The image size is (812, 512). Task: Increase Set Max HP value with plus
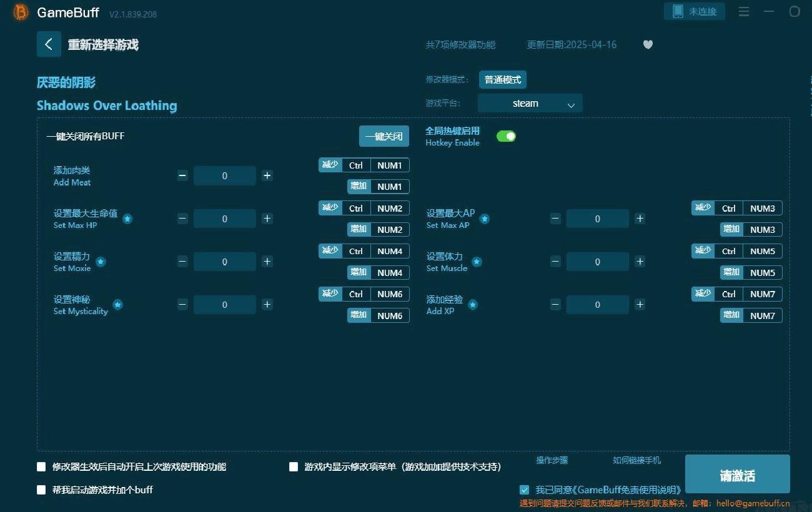[267, 219]
